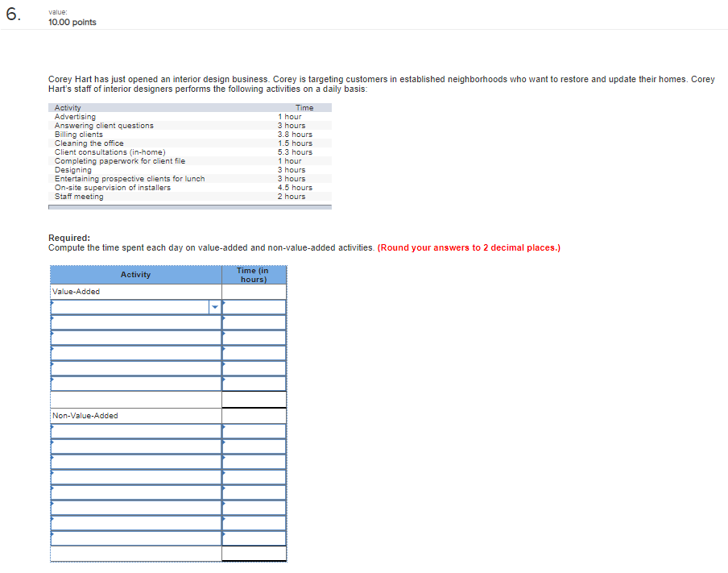Select the fourth Value-Added activity field
The height and width of the screenshot is (573, 728).
[136, 353]
